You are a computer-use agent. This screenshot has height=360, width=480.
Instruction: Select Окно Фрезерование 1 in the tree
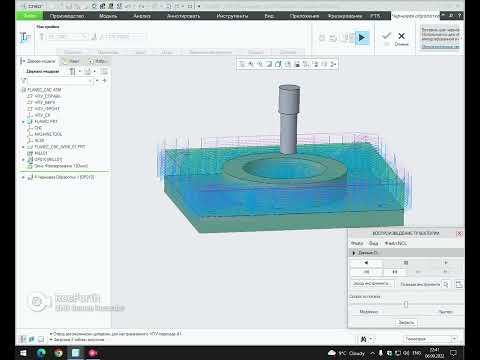pos(61,166)
